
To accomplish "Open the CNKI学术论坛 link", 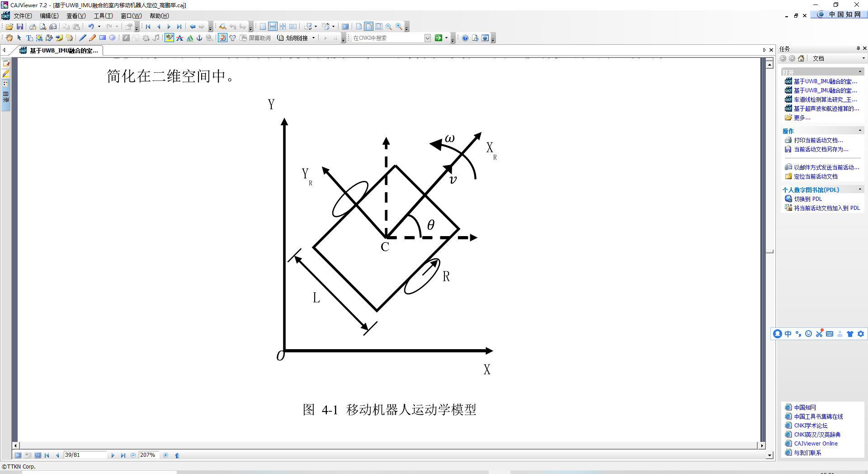I will [x=809, y=425].
